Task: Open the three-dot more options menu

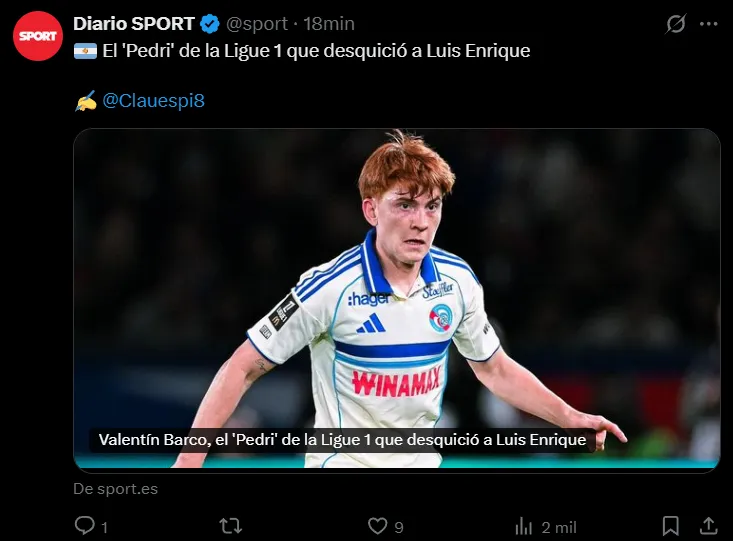Action: (708, 23)
